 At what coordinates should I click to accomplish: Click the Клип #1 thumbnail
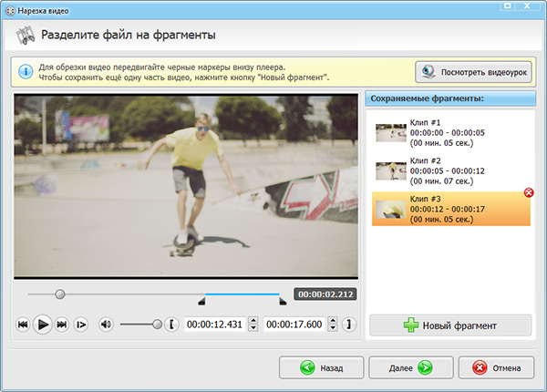pos(391,133)
